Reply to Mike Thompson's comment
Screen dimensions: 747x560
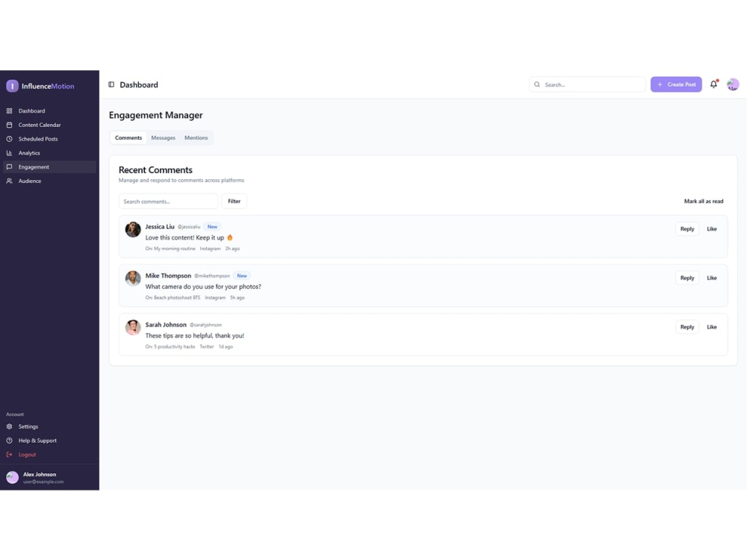pyautogui.click(x=687, y=278)
